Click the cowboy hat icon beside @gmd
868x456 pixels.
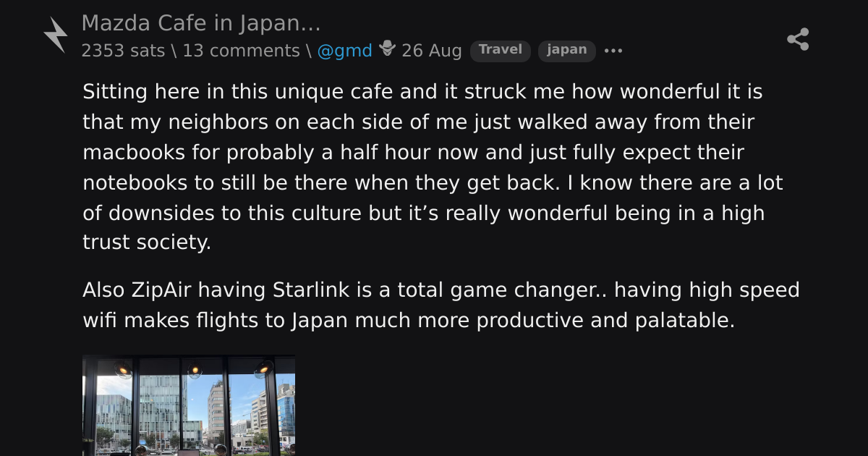[387, 49]
